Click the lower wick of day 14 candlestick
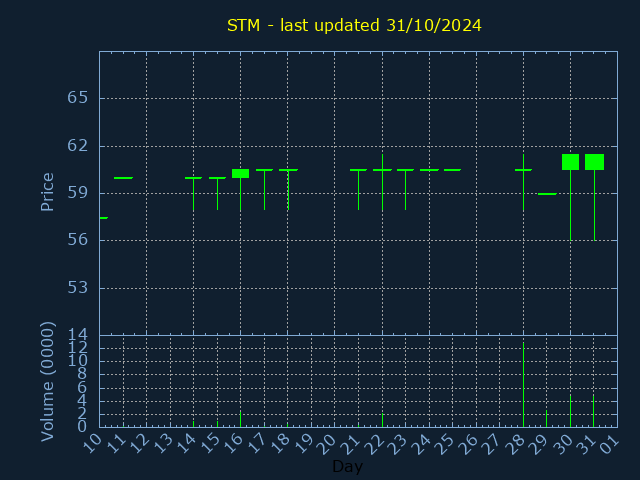The image size is (640, 480). pos(193,195)
